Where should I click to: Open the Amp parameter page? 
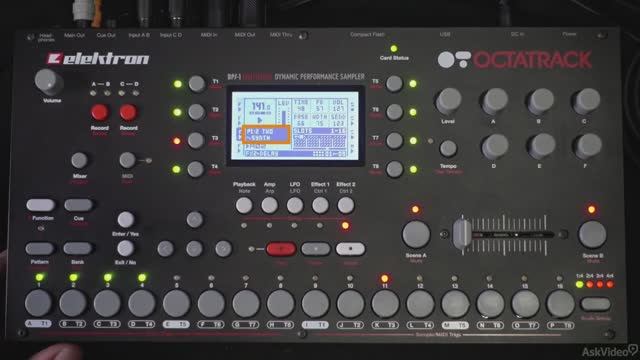pos(269,205)
